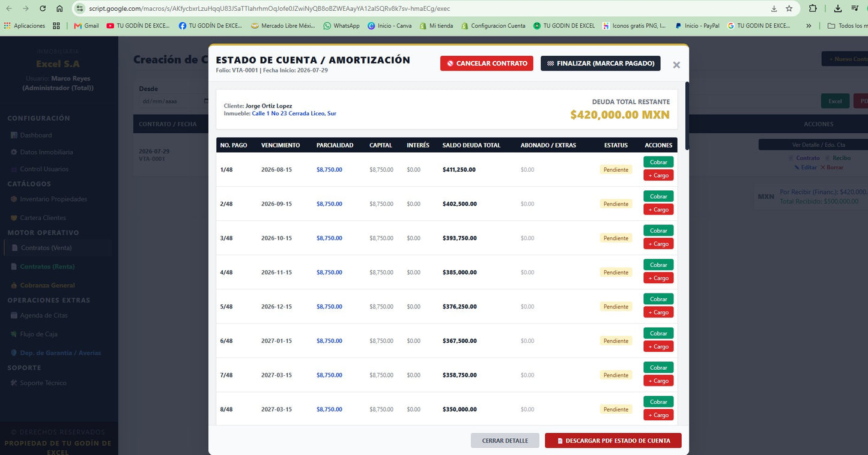Click Cobrar for payment 1/48

[658, 162]
